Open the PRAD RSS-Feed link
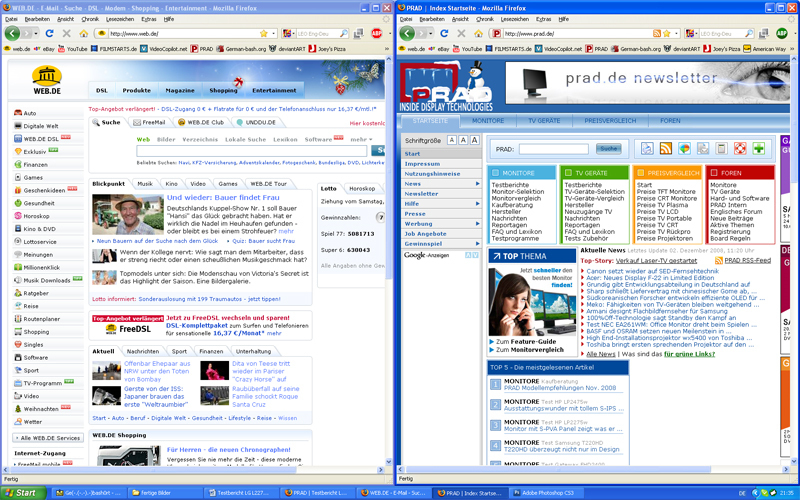Image resolution: width=800 pixels, height=500 pixels. tap(747, 260)
